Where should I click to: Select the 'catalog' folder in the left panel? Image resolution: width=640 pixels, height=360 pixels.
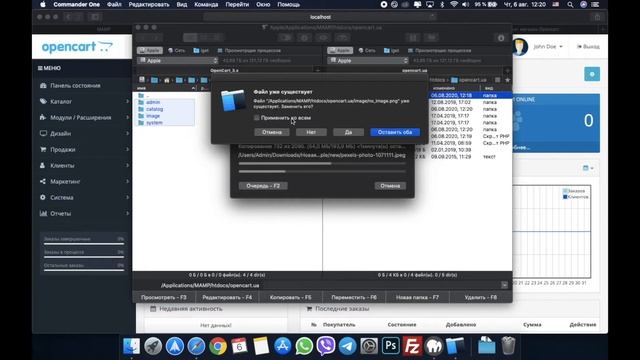tap(154, 109)
